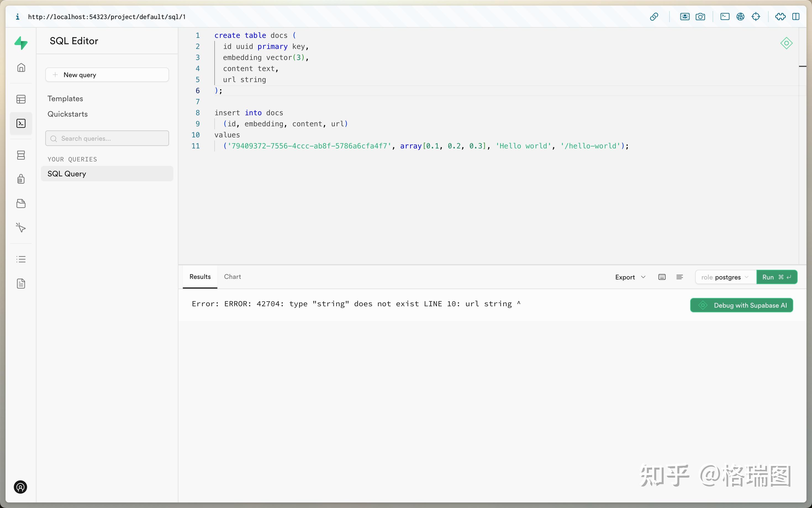Click the URL address bar text
This screenshot has width=812, height=508.
pos(107,17)
